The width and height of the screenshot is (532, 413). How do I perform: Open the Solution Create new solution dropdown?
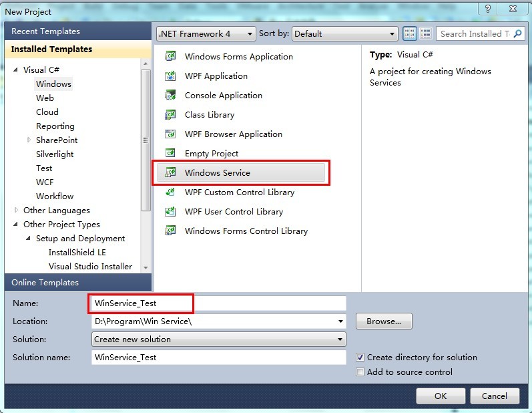click(219, 339)
